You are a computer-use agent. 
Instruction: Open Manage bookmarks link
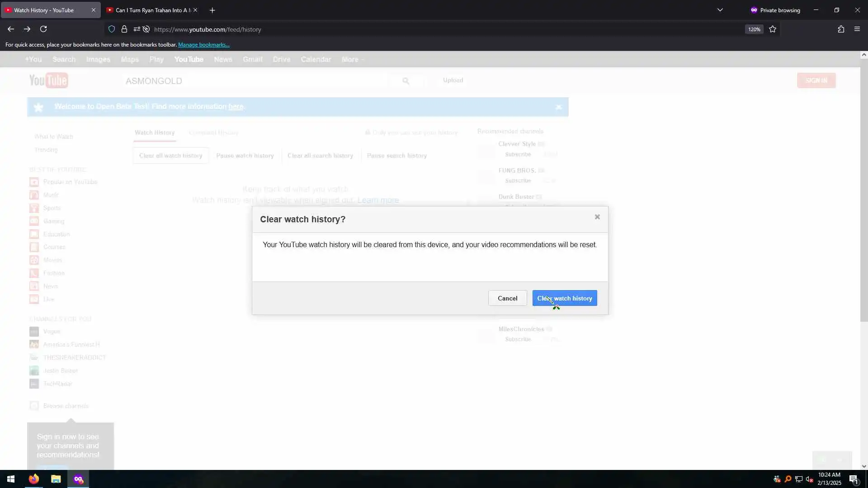tap(203, 45)
